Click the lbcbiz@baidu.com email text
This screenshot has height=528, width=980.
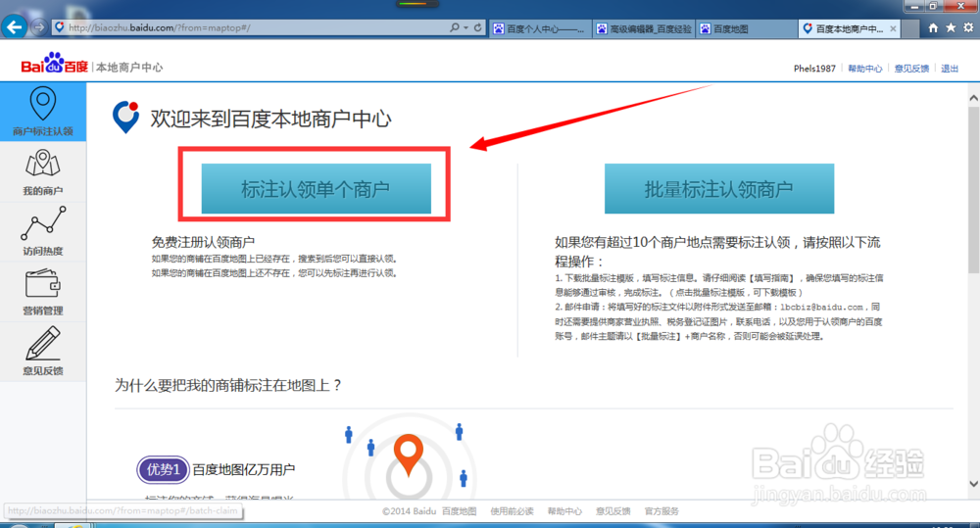point(821,307)
